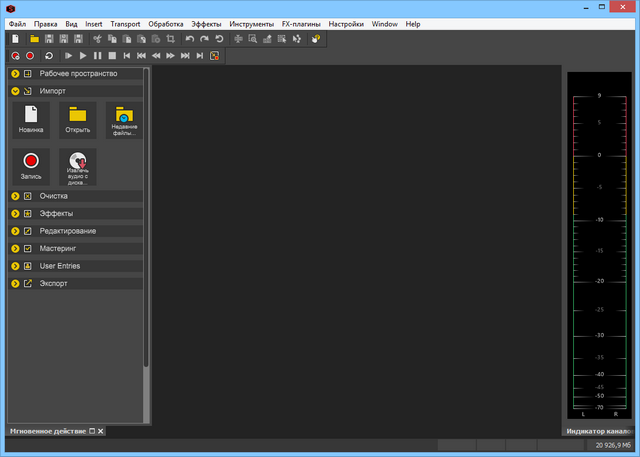Open the FX-плагины menu
Viewport: 640px width, 457px height.
(300, 23)
